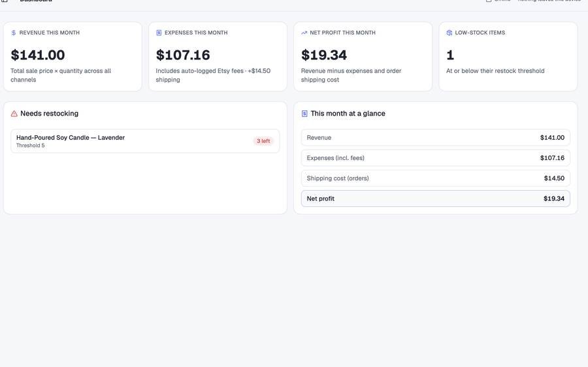Click the large $107.16 expenses figure

pos(183,55)
